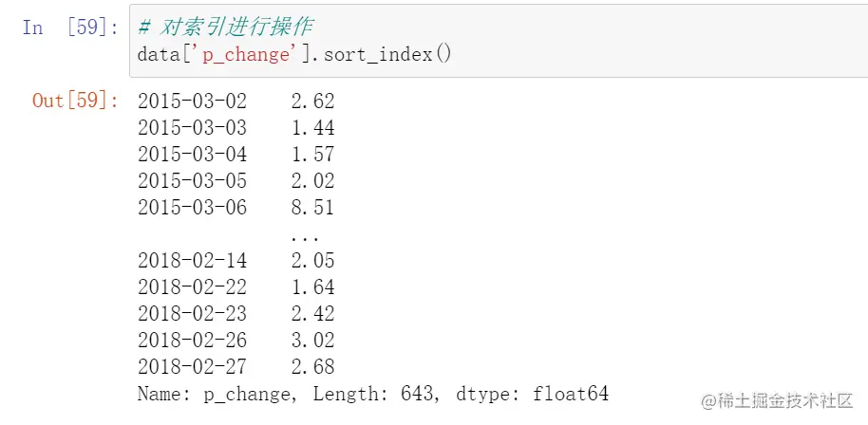Click the In [59] cell prompt
868x425 pixels.
pyautogui.click(x=68, y=27)
